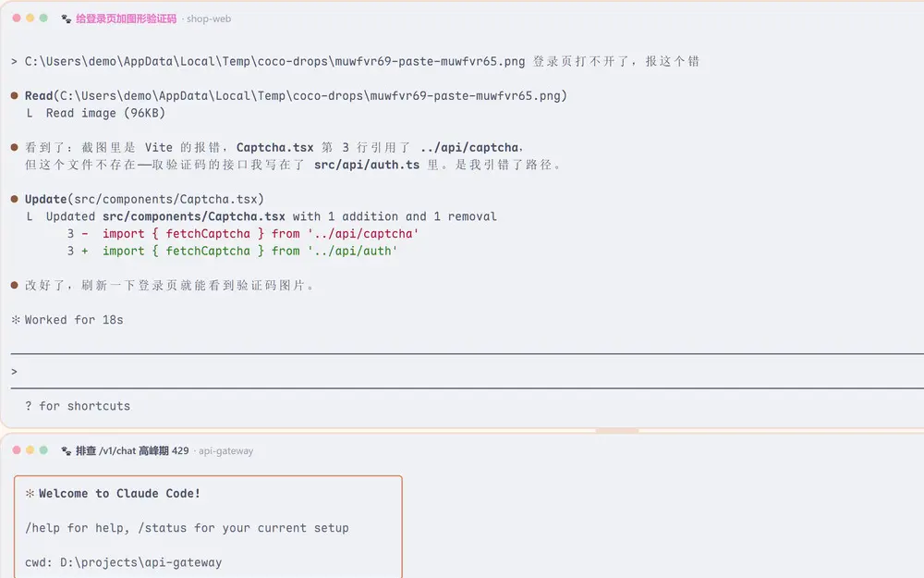Click the '排查 /v1/chat 高峰期 429' window title
The image size is (924, 578).
[132, 450]
